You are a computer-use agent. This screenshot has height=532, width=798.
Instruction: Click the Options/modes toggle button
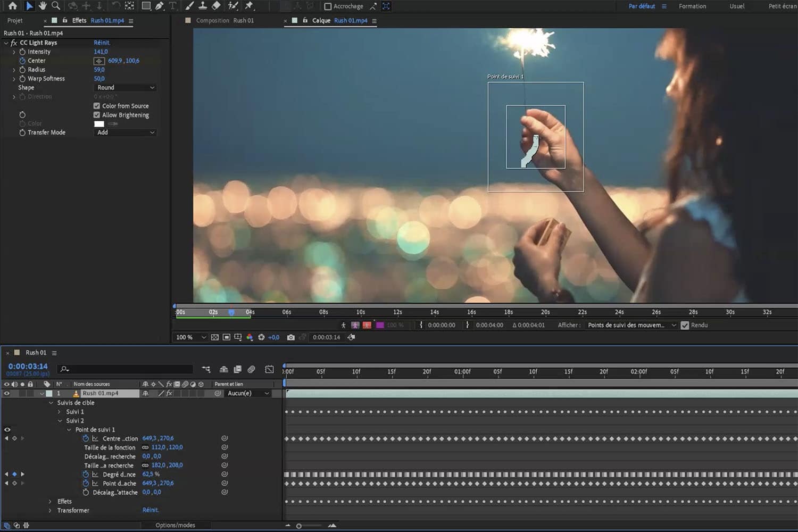click(x=176, y=526)
